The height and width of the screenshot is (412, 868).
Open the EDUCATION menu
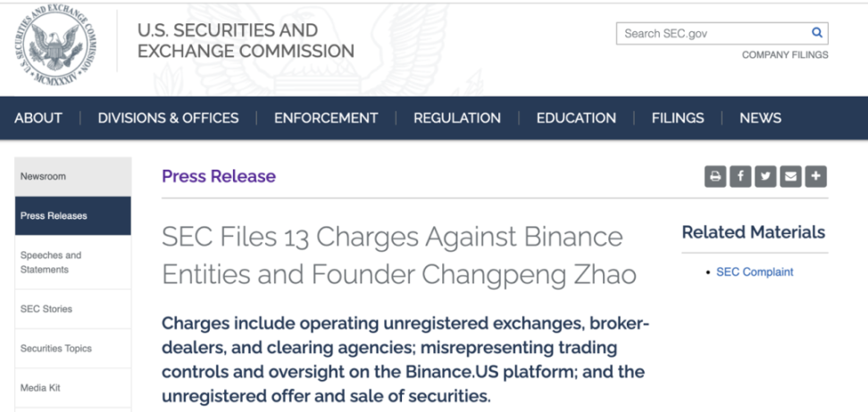click(x=576, y=118)
